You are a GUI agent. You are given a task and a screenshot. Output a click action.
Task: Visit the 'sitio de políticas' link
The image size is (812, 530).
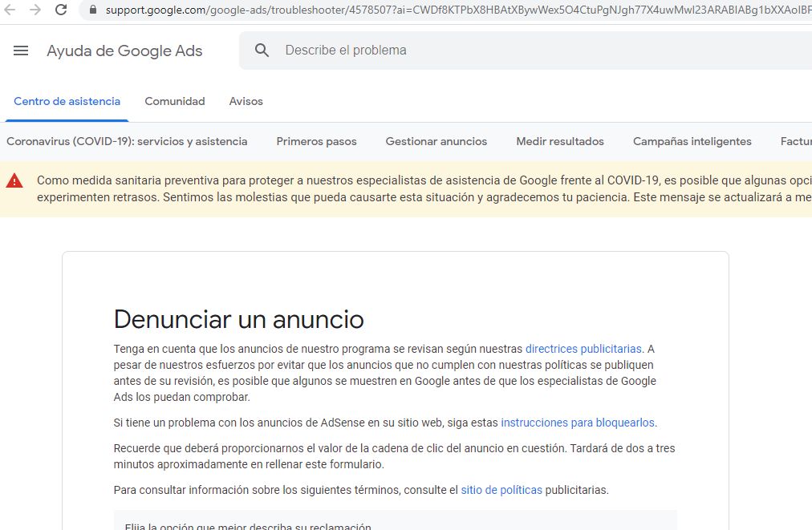(501, 490)
